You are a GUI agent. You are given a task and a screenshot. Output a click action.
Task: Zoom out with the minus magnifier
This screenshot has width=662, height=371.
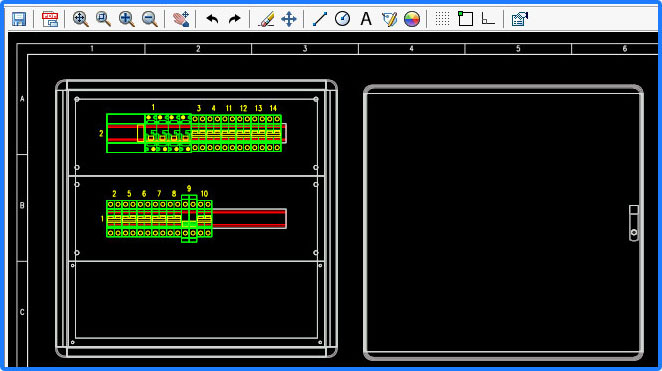(x=149, y=19)
